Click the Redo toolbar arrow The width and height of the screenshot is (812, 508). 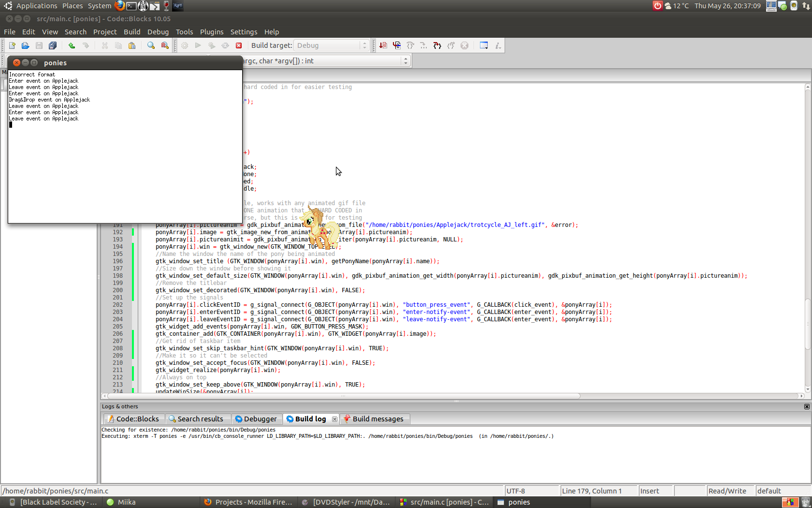(x=86, y=45)
